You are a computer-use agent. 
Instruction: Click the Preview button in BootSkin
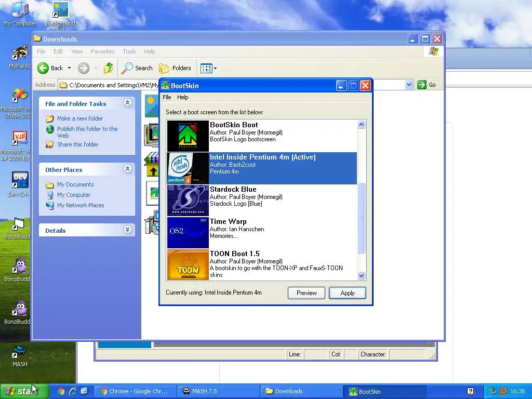(x=307, y=293)
